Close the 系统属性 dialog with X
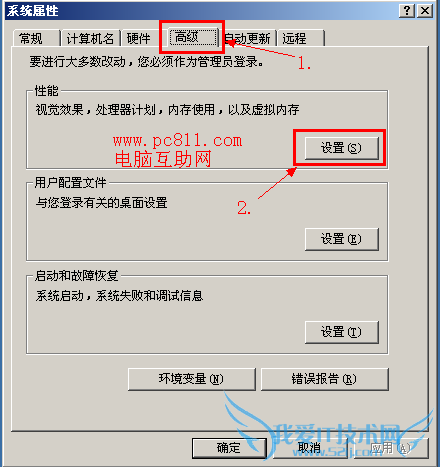The image size is (440, 467). [x=425, y=11]
